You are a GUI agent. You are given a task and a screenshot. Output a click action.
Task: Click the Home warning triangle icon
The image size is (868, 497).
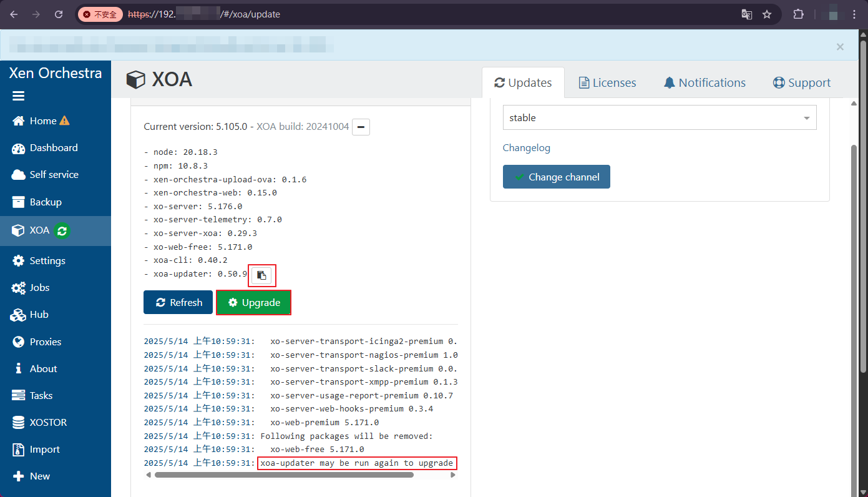pyautogui.click(x=64, y=121)
